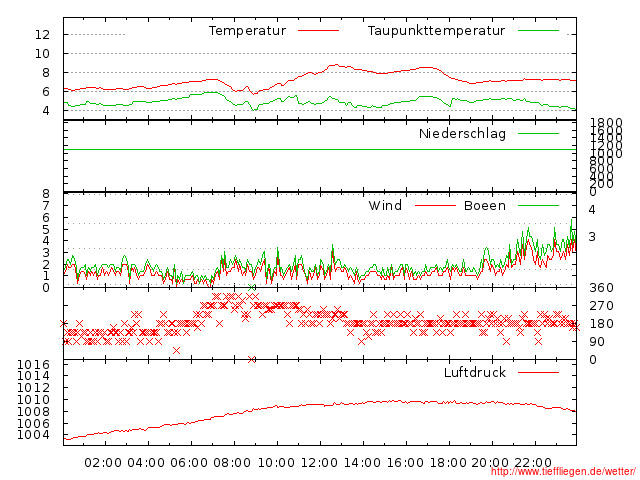Viewport: 640px width, 480px height.
Task: Click the 270 wind direction axis value
Action: pyautogui.click(x=601, y=306)
